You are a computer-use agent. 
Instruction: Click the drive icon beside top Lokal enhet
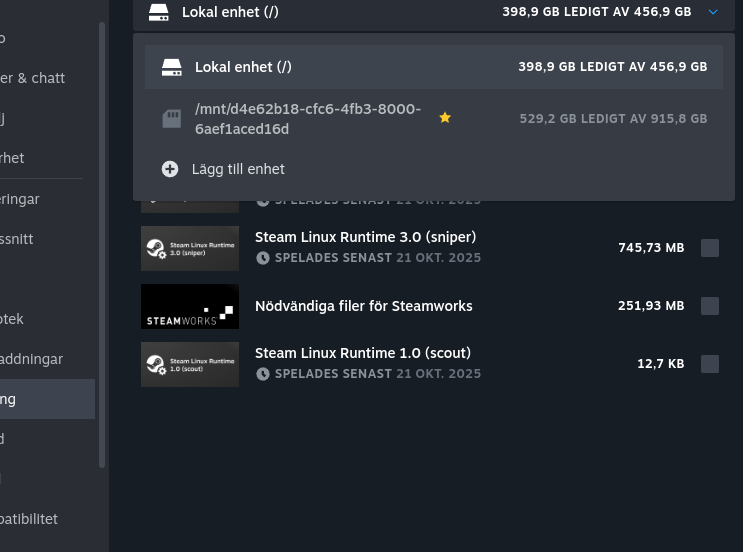(x=158, y=12)
